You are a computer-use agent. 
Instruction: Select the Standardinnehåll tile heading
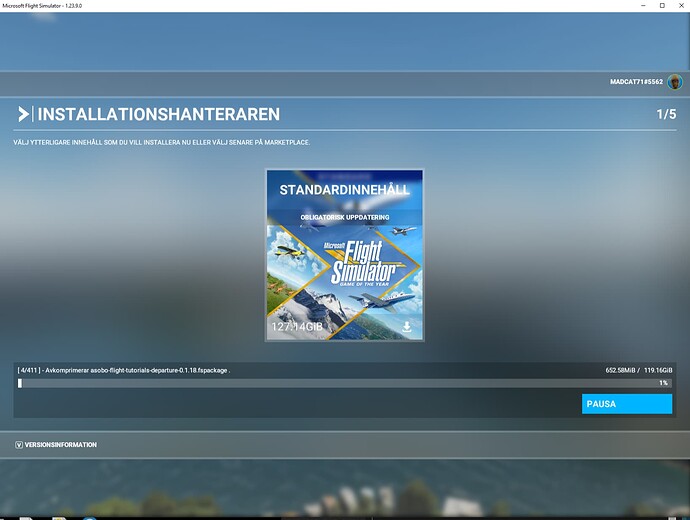pos(344,190)
